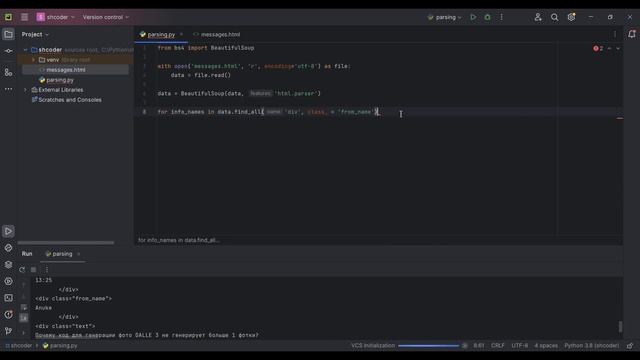Click the Run panel title

27,254
